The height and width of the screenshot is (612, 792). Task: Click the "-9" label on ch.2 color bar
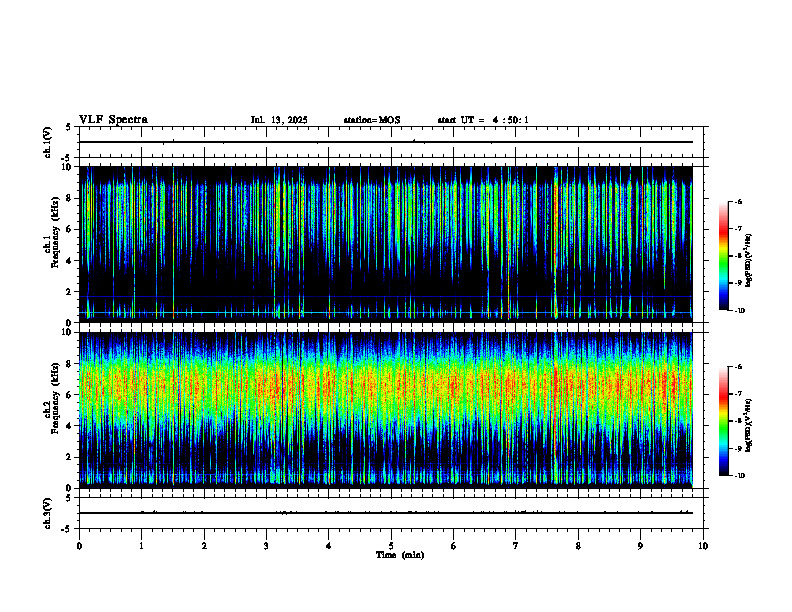tap(738, 448)
